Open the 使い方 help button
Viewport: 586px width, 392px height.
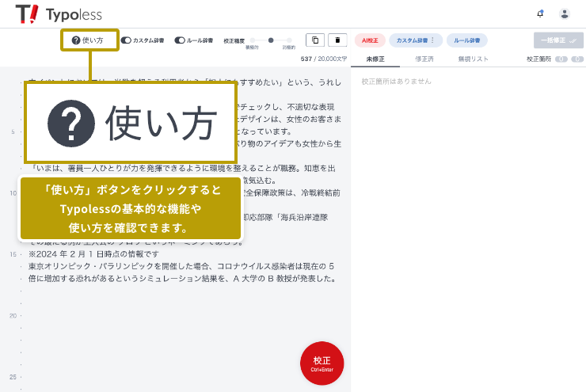[89, 40]
